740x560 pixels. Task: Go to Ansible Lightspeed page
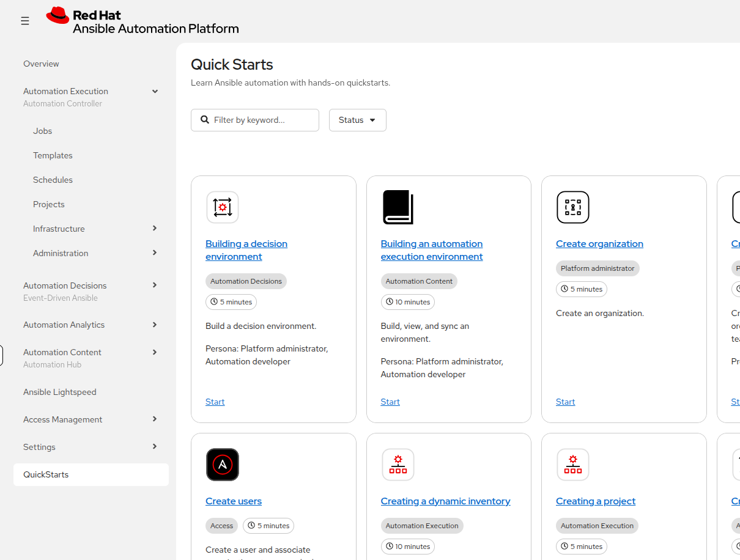[60, 392]
